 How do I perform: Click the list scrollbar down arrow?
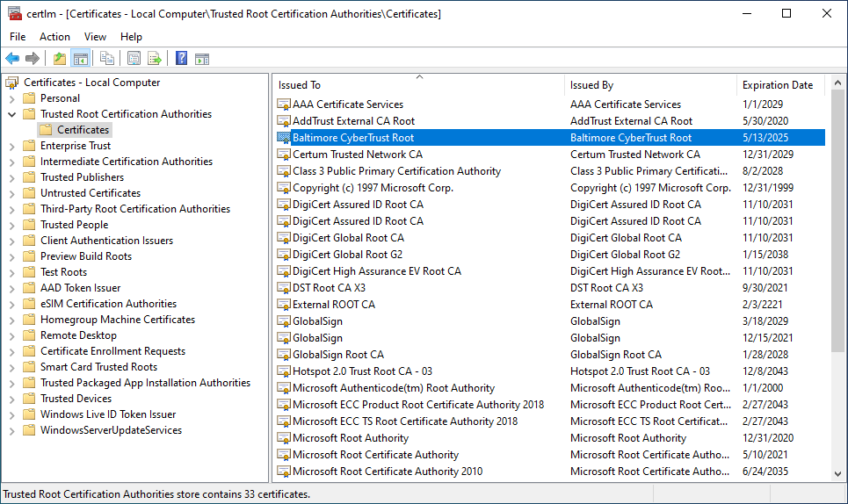click(837, 474)
